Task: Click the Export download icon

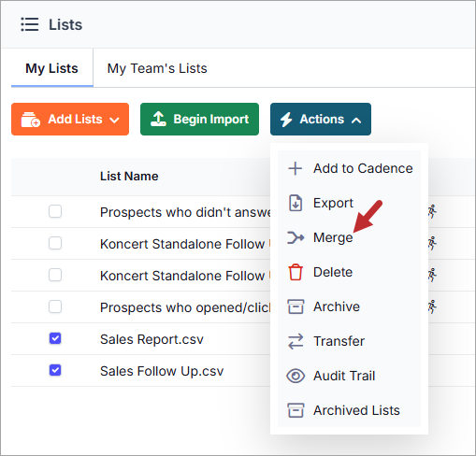Action: click(x=296, y=203)
